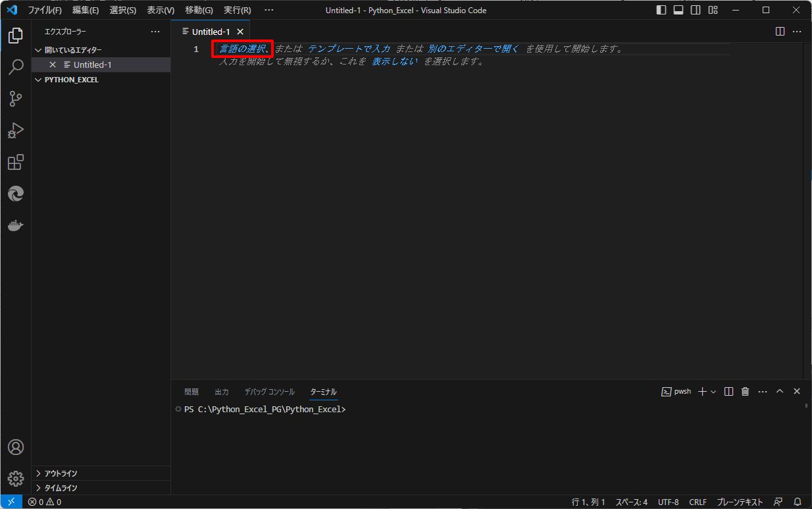Toggle primary side bar visibility
This screenshot has width=812, height=509.
pos(661,10)
